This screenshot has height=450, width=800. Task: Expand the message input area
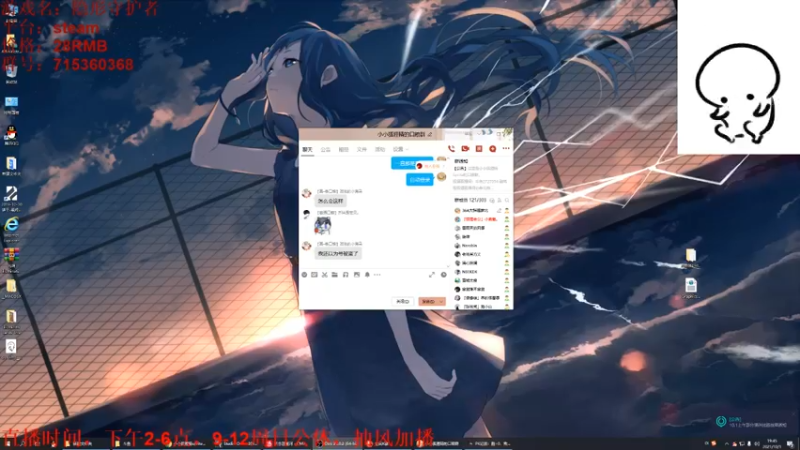click(432, 274)
